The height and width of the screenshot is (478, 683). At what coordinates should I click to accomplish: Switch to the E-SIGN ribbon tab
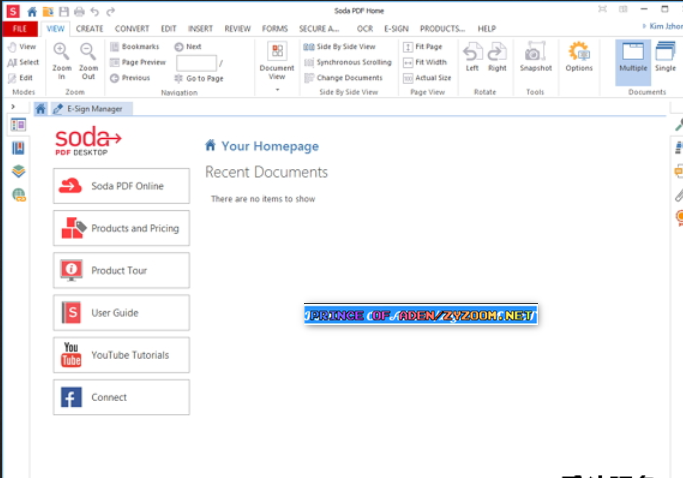click(396, 29)
